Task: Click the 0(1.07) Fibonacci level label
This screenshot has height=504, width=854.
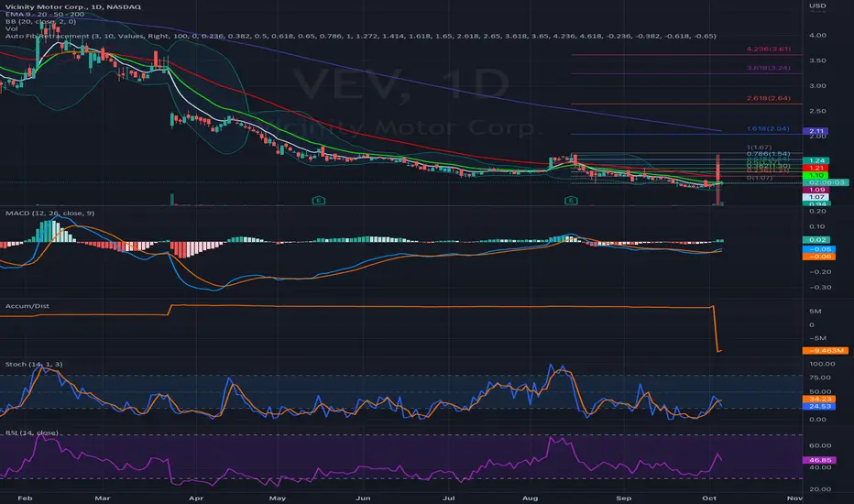Action: 760,178
